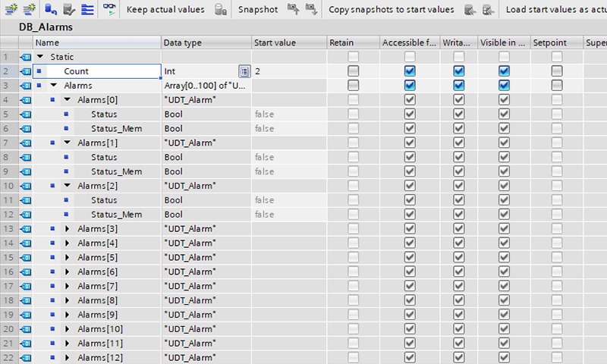Click the snapshot down-arrow camera icon

pos(311,9)
